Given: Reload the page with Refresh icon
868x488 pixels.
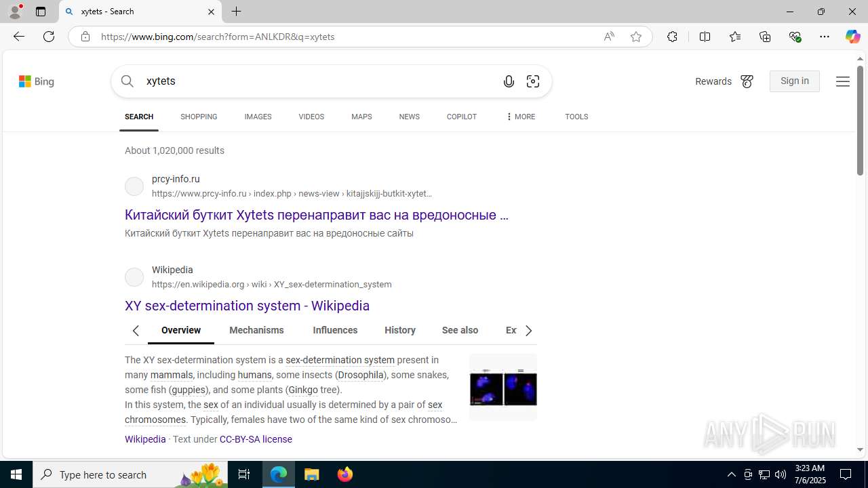Looking at the screenshot, I should click(49, 37).
